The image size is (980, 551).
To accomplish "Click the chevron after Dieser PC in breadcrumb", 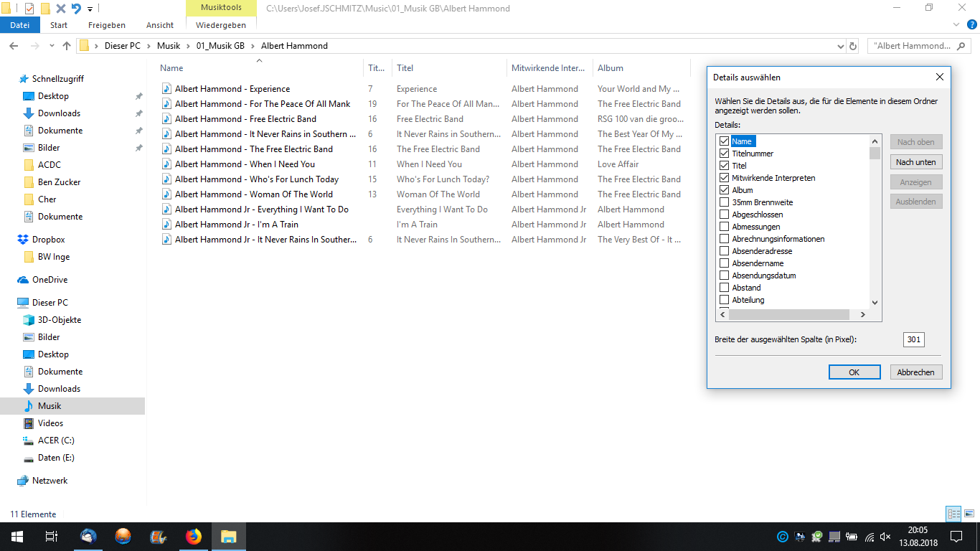I will pyautogui.click(x=150, y=46).
